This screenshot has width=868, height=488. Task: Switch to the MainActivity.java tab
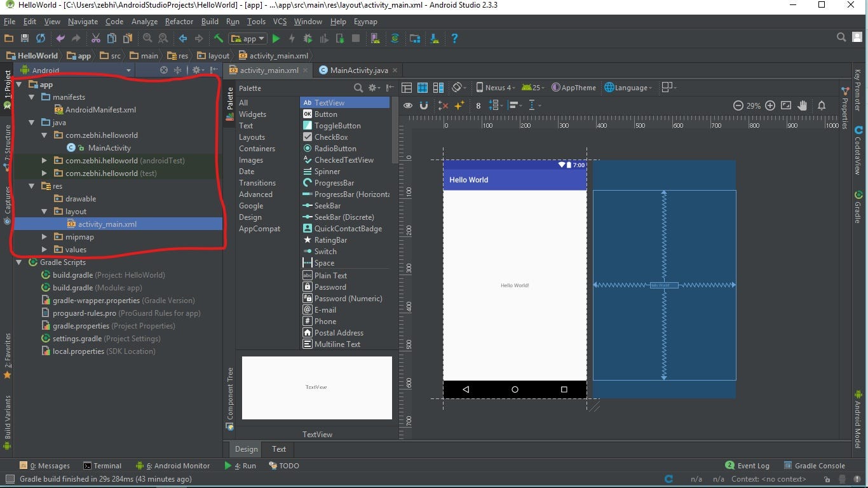(358, 71)
